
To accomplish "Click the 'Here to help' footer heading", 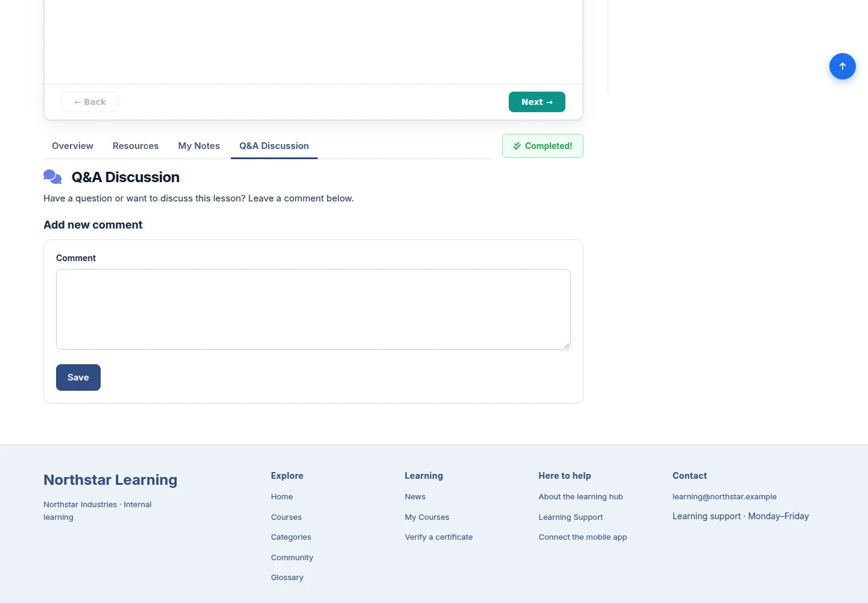I will pyautogui.click(x=565, y=476).
